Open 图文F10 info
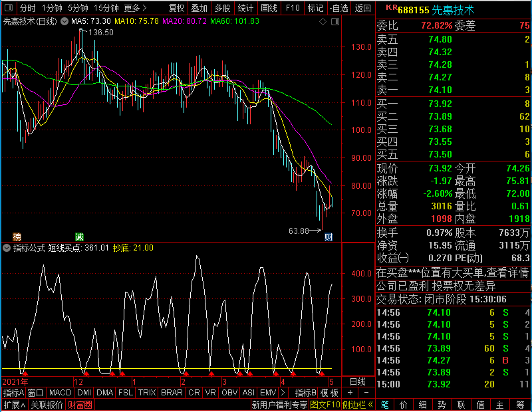Image resolution: width=532 pixels, height=412 pixels. [325, 405]
